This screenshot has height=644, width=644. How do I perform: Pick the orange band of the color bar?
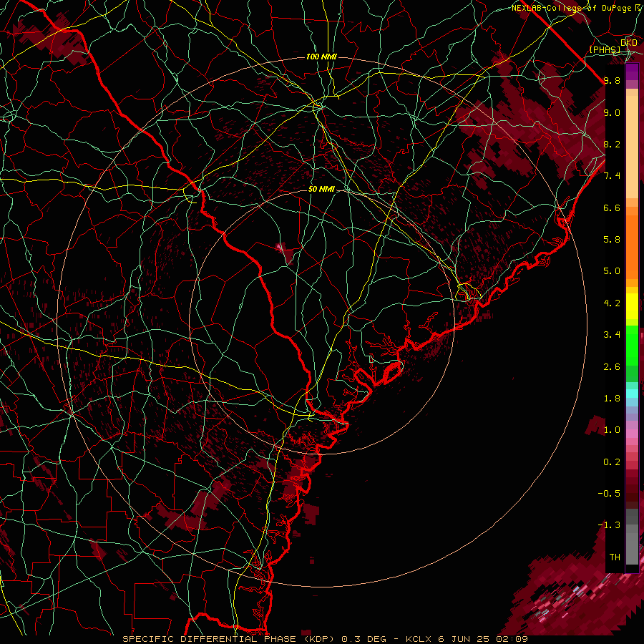pyautogui.click(x=632, y=243)
